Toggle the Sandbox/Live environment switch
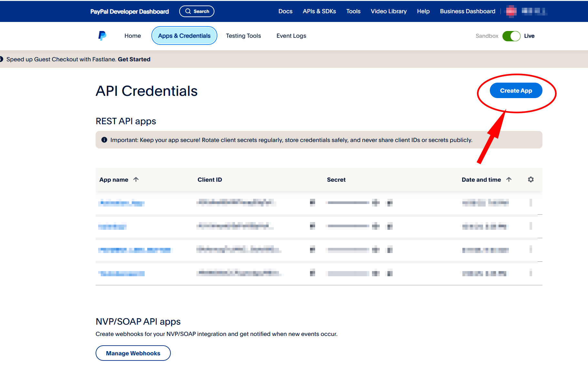The image size is (588, 365). click(x=511, y=36)
